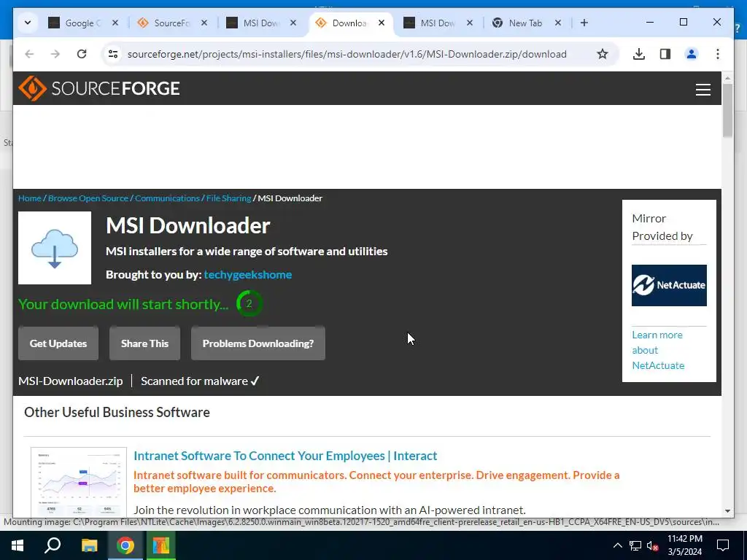Bookmark this page with the star icon
The image size is (747, 560).
pyautogui.click(x=602, y=54)
